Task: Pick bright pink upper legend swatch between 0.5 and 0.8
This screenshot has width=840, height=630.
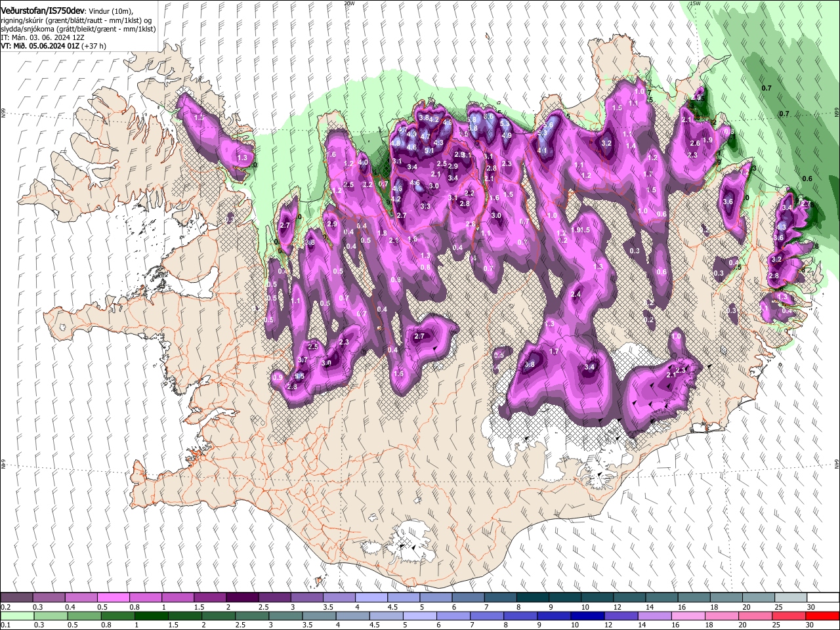Action: click(113, 598)
